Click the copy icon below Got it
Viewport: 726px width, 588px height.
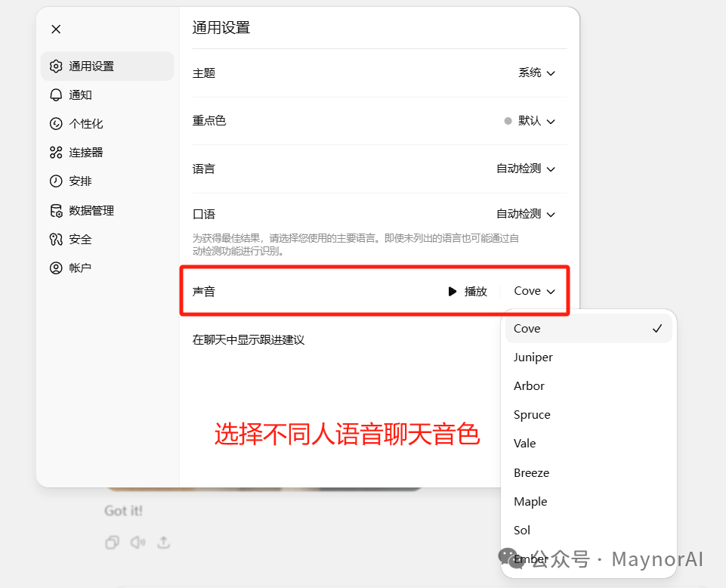pos(113,542)
